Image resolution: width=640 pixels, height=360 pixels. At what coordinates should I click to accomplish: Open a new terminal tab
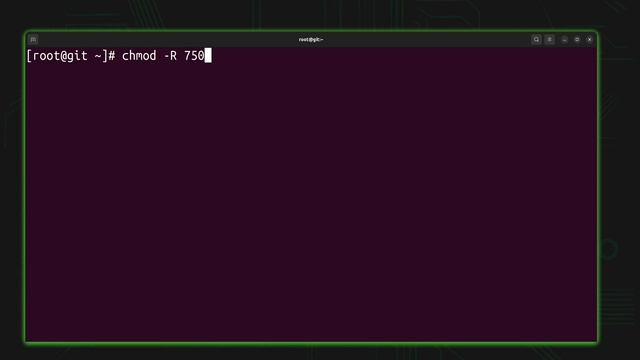click(33, 40)
